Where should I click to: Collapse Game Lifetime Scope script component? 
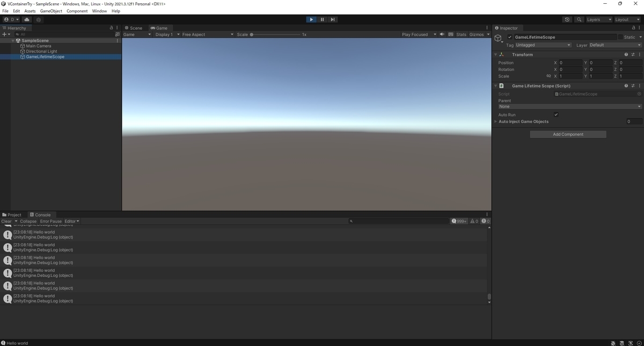495,85
